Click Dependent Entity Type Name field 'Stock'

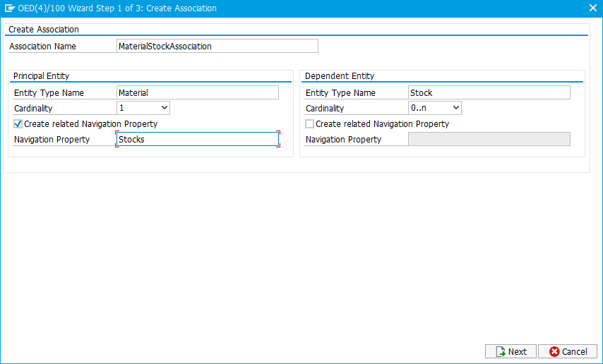tap(489, 92)
